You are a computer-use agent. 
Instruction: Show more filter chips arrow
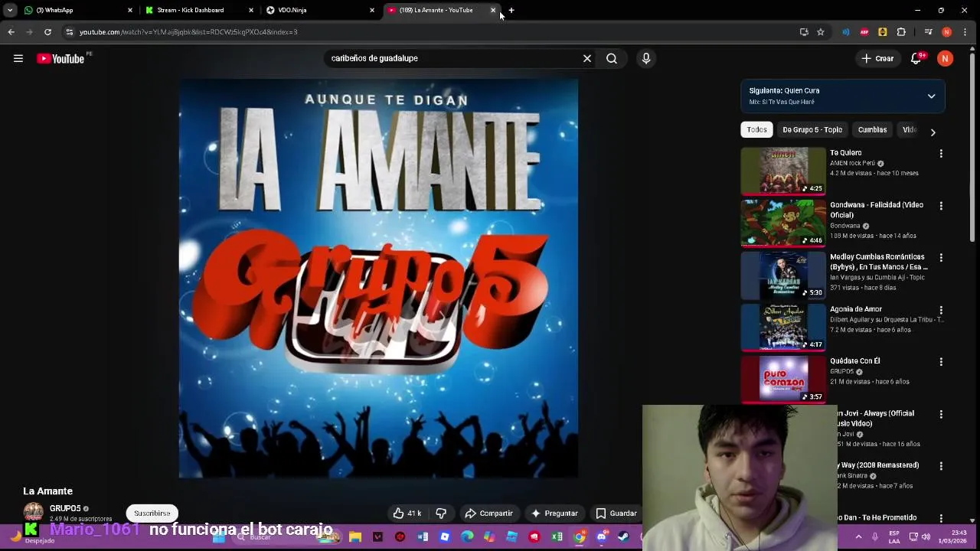933,132
